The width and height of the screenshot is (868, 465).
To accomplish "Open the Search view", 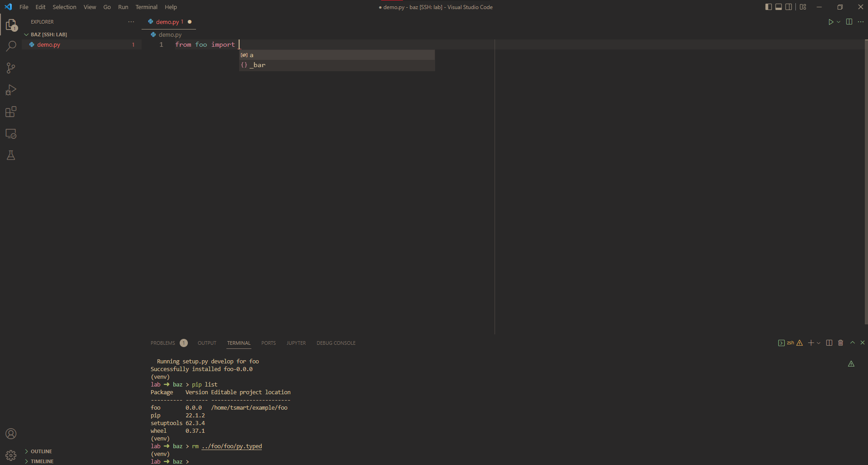I will [x=11, y=46].
